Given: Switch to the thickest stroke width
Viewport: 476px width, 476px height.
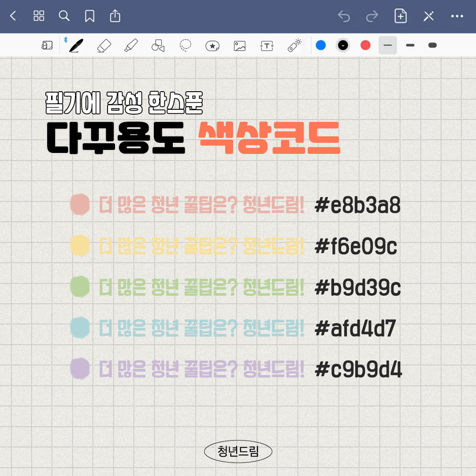Looking at the screenshot, I should [x=432, y=45].
